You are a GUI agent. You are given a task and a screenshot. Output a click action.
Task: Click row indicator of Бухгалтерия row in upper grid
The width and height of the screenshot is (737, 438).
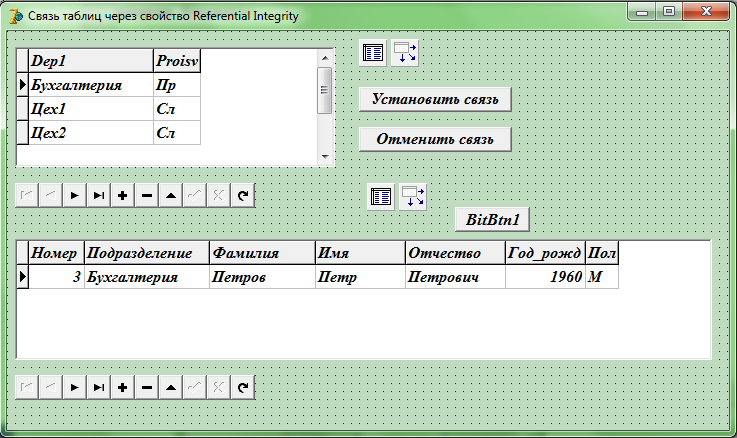[23, 85]
